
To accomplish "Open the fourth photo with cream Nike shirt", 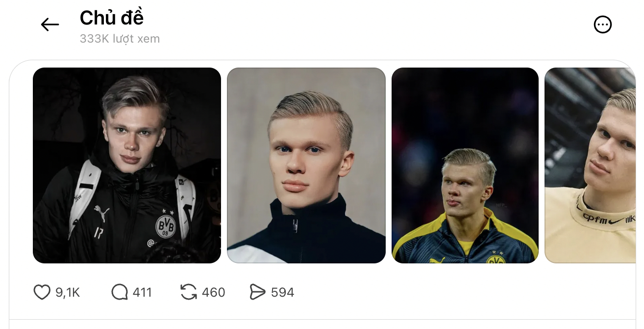I will [x=590, y=165].
